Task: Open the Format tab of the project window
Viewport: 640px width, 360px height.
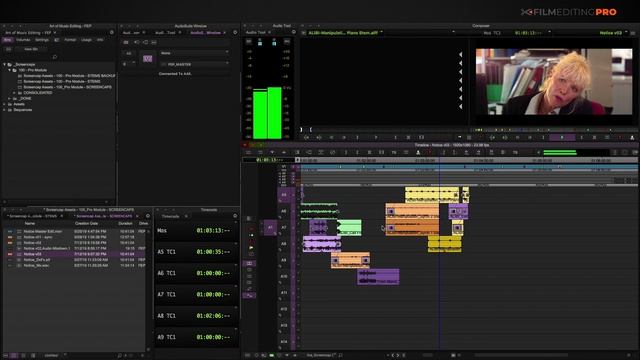Action: [x=70, y=40]
